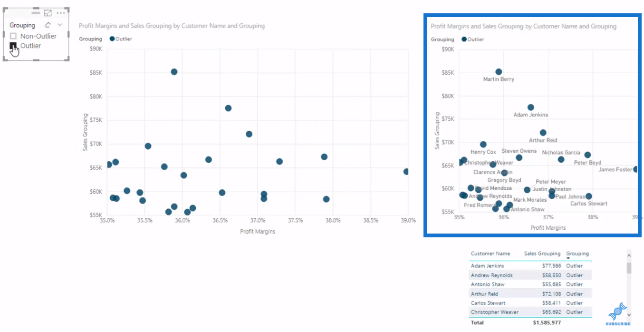Check the Non-Outlier checkbox
Image resolution: width=644 pixels, height=332 pixels.
(13, 36)
